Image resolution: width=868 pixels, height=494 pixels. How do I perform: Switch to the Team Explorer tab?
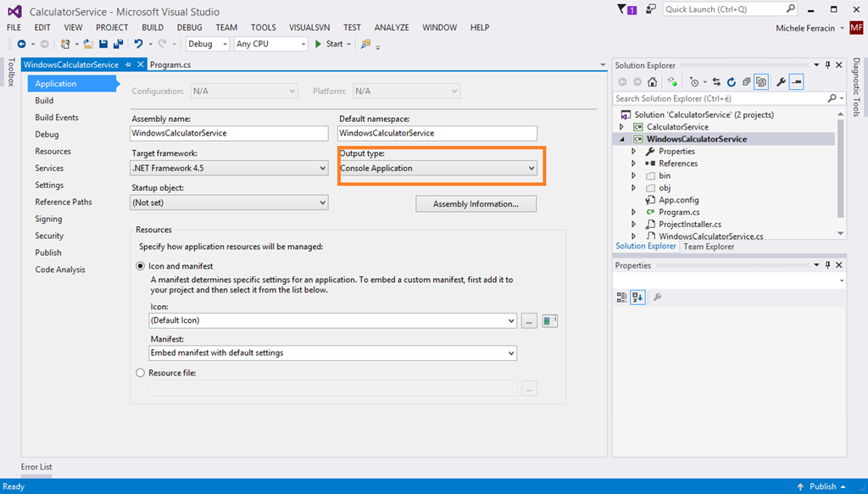click(709, 247)
